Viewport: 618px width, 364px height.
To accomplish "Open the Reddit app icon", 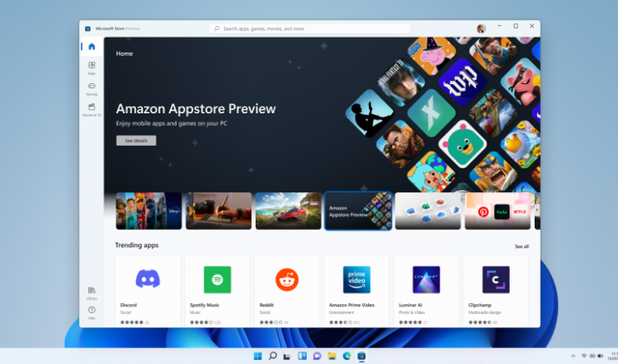I will pyautogui.click(x=287, y=280).
